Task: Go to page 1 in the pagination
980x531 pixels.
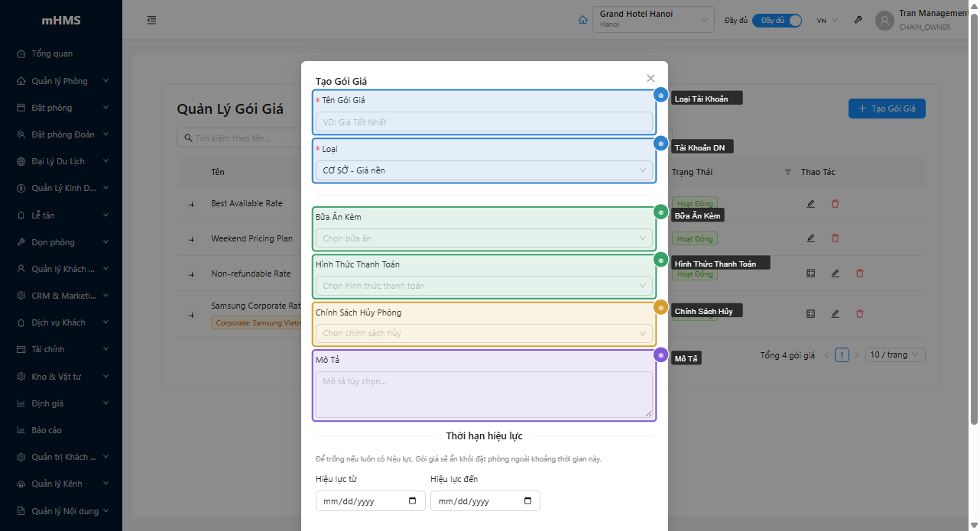Action: (x=842, y=355)
